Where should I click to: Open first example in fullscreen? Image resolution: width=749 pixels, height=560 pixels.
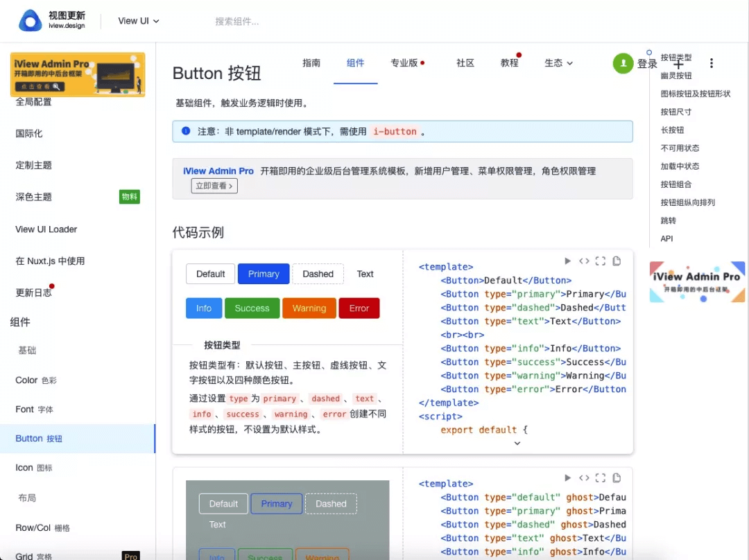tap(601, 261)
